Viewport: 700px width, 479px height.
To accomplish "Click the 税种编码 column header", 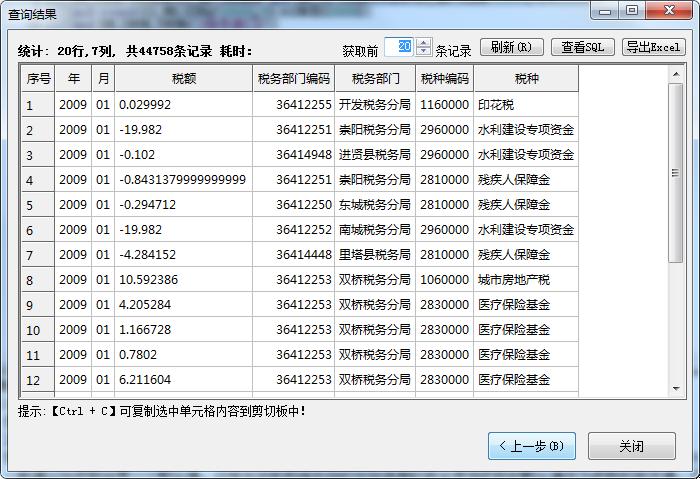I will click(x=444, y=78).
